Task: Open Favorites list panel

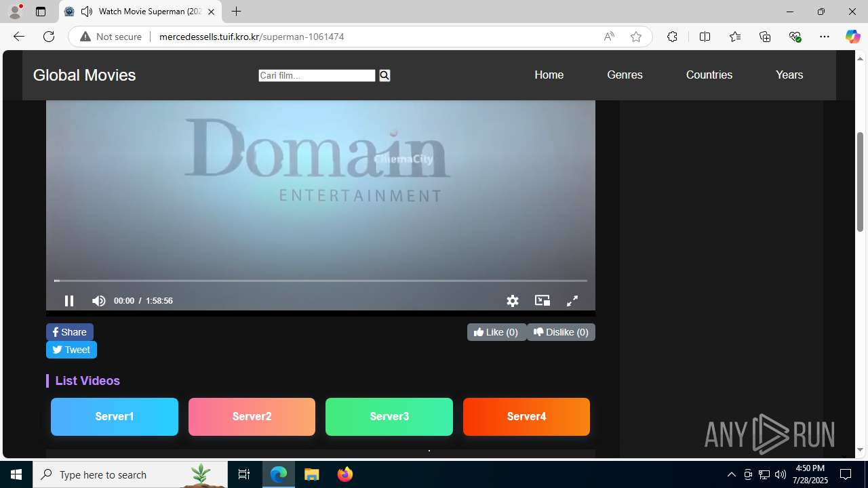Action: [735, 37]
